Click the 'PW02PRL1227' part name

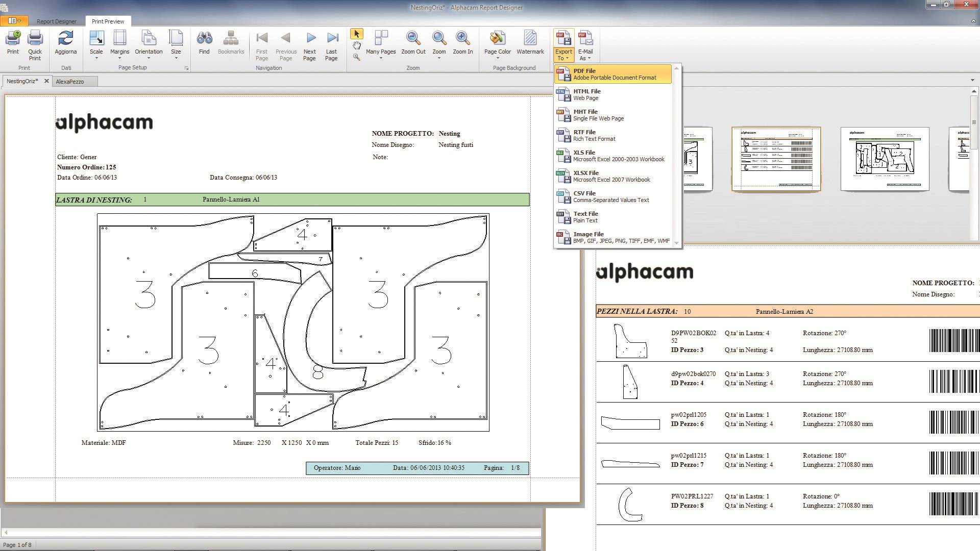692,496
